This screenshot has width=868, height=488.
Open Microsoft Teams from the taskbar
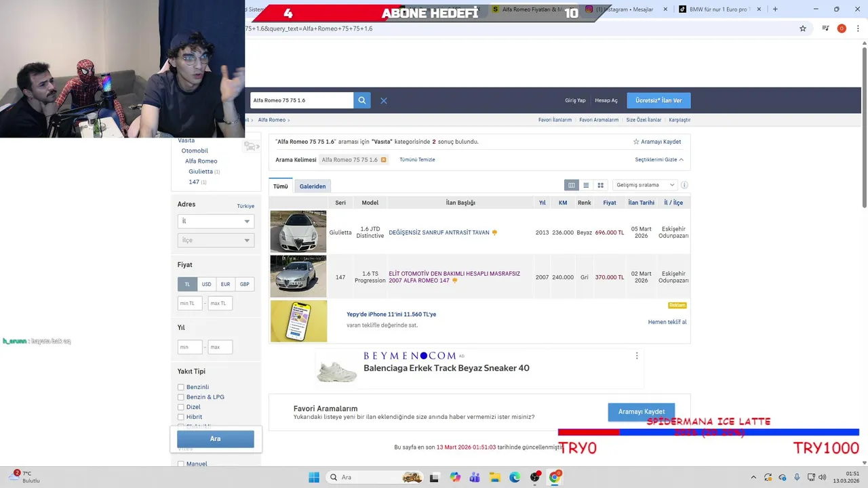click(x=475, y=477)
